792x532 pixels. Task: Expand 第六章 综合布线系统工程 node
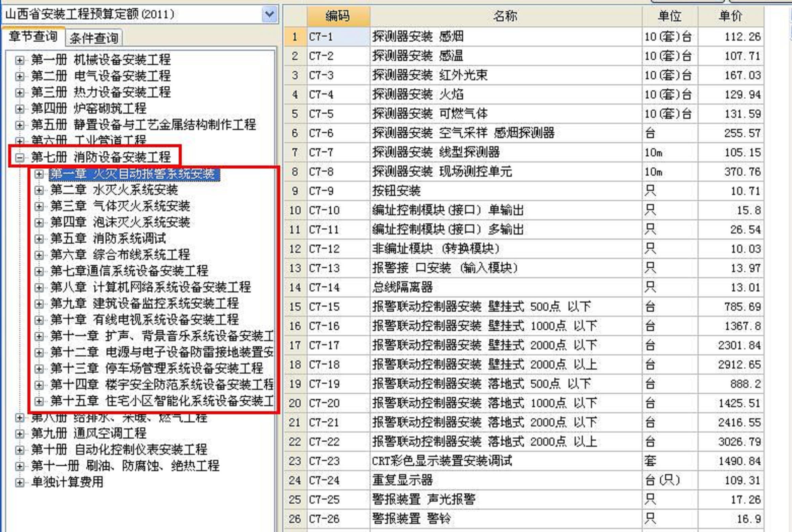coord(39,255)
